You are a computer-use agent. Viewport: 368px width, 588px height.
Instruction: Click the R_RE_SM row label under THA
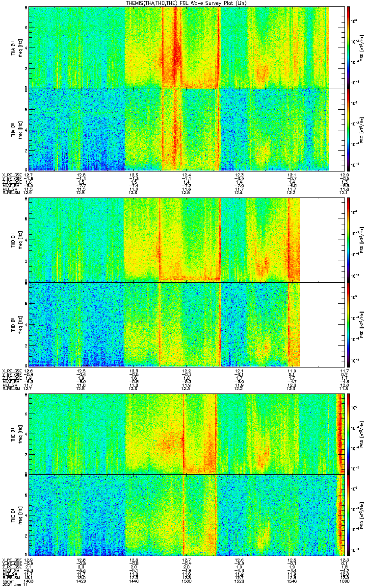pyautogui.click(x=10, y=192)
